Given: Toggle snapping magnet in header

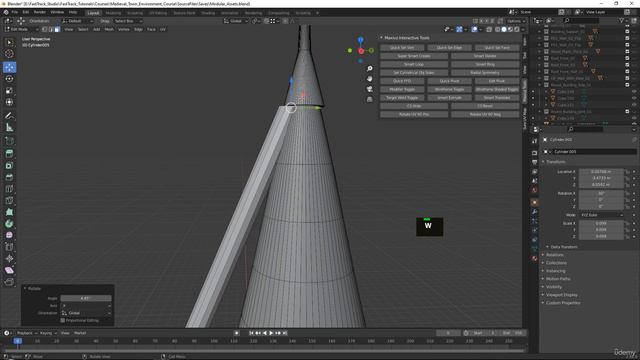Looking at the screenshot, I should click(266, 21).
